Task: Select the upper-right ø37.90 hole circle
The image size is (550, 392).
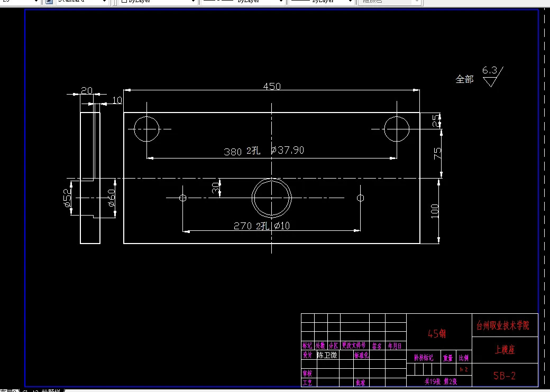Action: pos(397,129)
